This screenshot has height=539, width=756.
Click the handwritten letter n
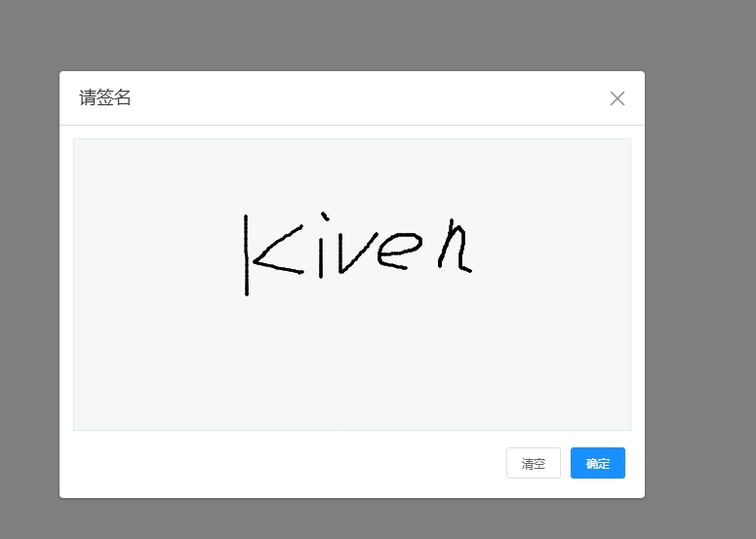tap(456, 246)
